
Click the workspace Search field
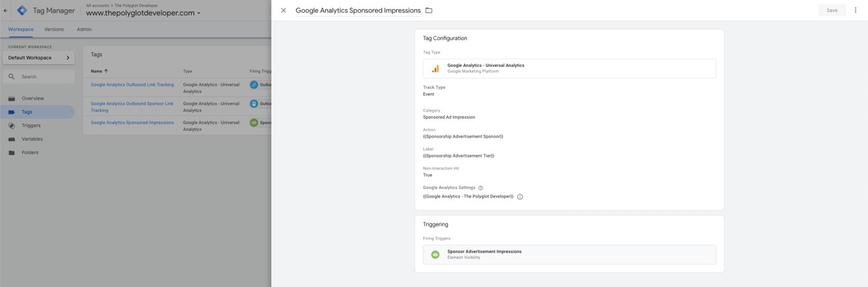[43, 77]
